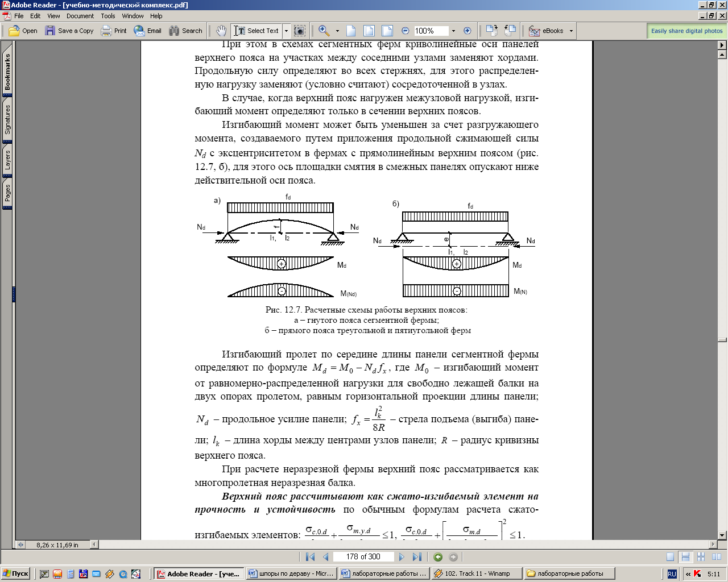The width and height of the screenshot is (728, 582).
Task: Expand the eBooks dropdown arrow
Action: tap(571, 31)
